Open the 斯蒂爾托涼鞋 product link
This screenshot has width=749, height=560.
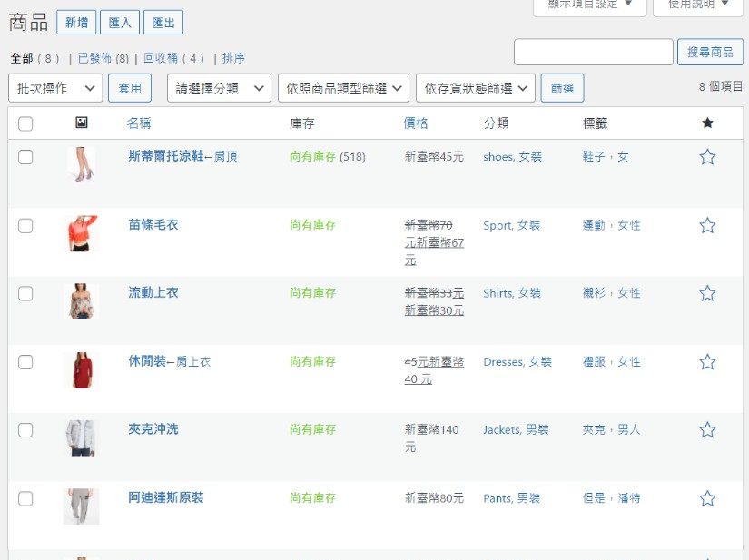(x=166, y=156)
